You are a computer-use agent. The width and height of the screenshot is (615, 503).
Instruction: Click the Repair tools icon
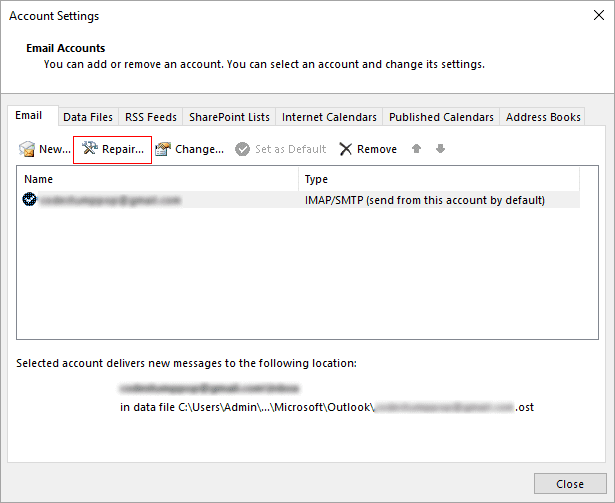89,148
